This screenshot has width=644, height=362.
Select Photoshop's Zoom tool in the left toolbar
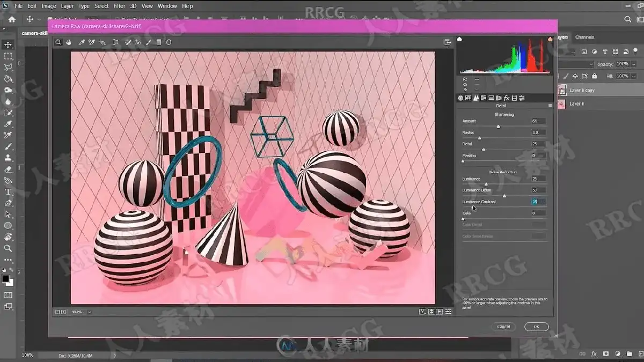8,248
